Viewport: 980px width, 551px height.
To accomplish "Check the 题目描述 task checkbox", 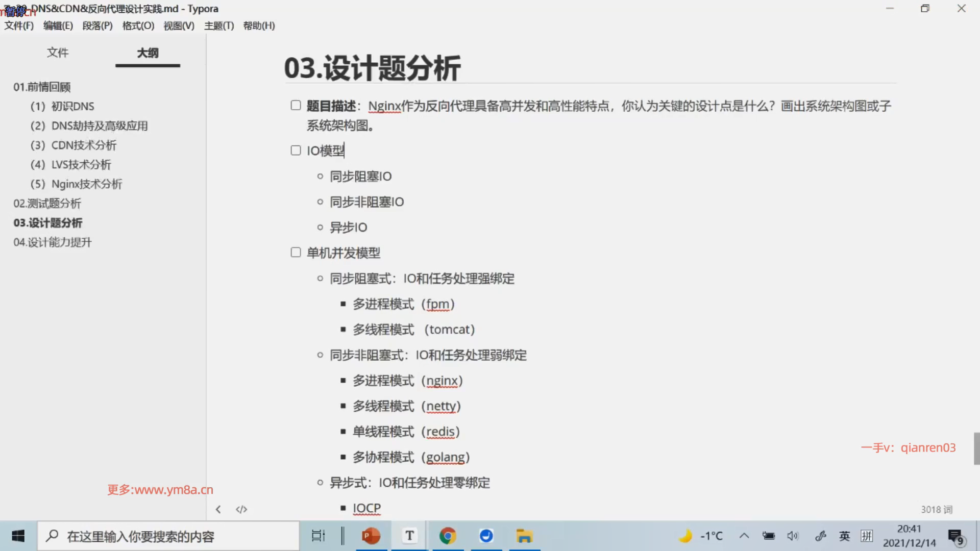I will [x=296, y=105].
